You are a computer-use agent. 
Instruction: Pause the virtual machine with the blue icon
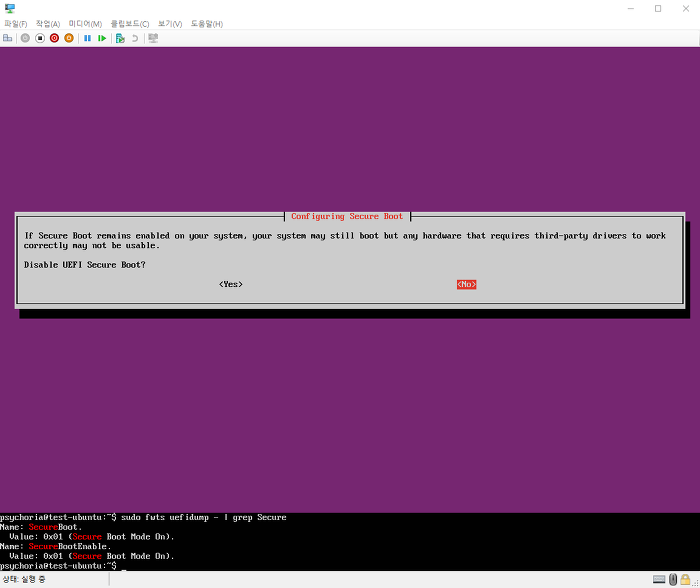pos(88,38)
